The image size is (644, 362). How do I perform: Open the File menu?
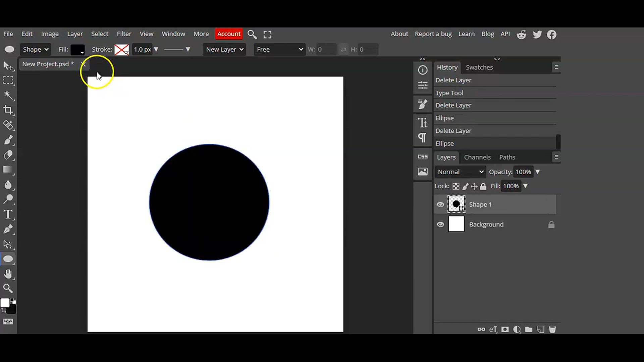8,34
